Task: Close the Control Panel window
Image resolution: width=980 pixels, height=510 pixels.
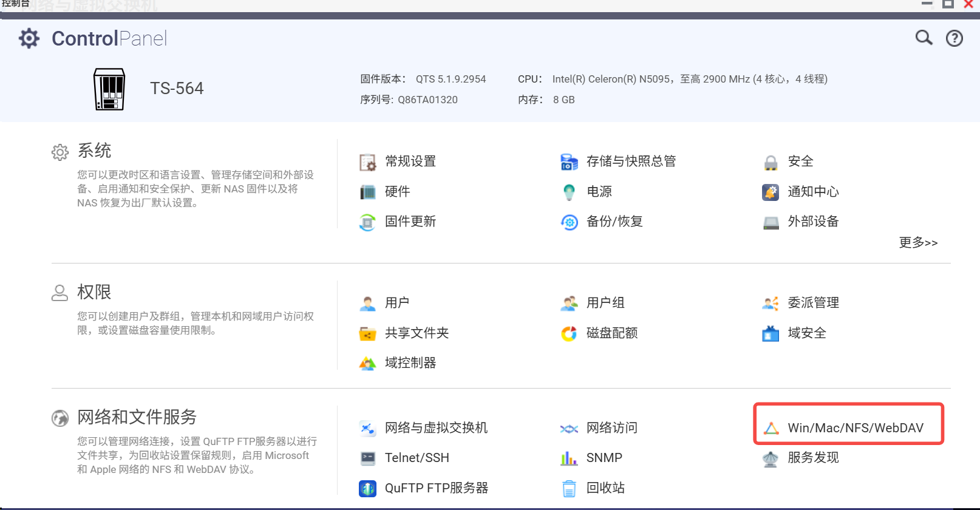Action: click(x=968, y=4)
